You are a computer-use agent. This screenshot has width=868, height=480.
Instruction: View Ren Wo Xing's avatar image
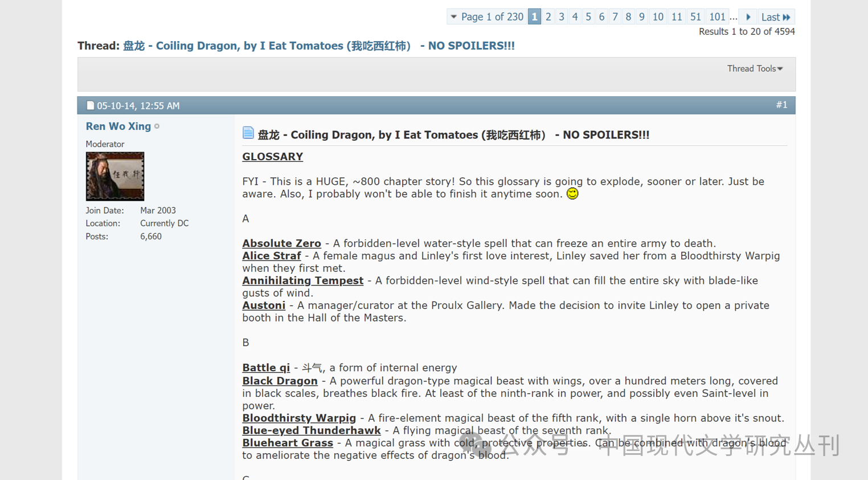pos(115,176)
